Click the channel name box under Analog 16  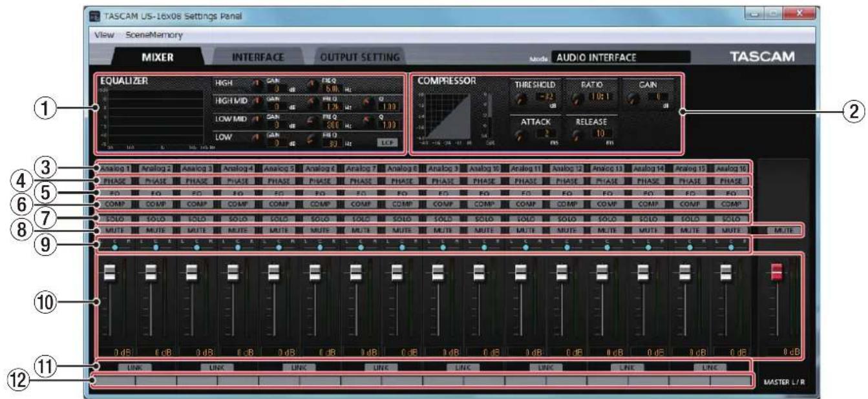tap(731, 381)
